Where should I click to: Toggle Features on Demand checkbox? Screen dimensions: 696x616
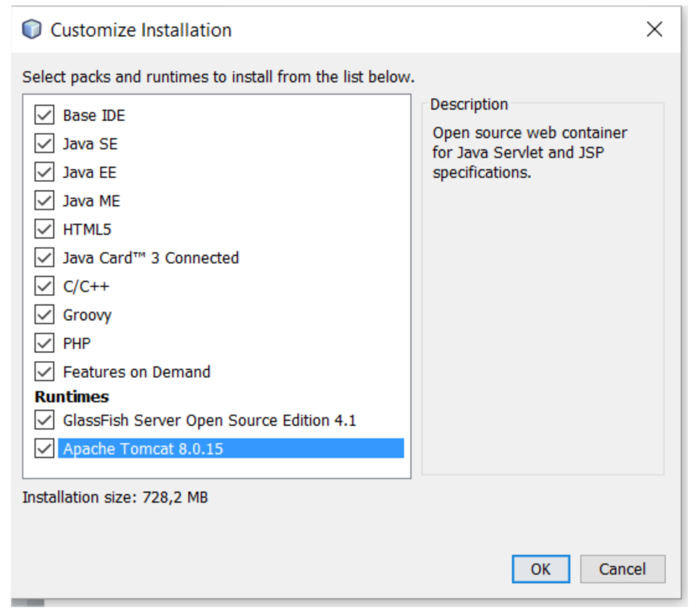tap(45, 371)
